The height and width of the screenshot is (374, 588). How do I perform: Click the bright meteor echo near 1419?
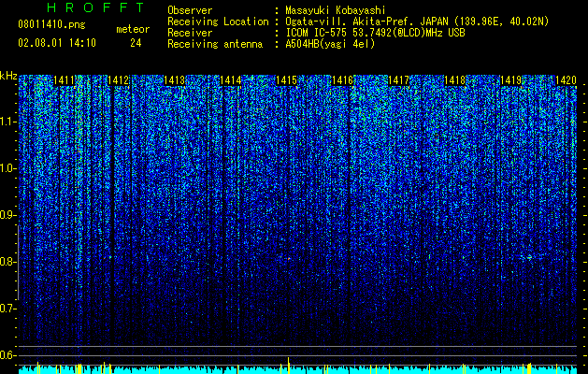[528, 257]
